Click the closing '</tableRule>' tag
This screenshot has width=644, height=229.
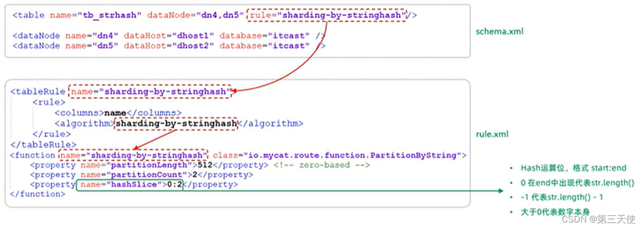coord(43,145)
